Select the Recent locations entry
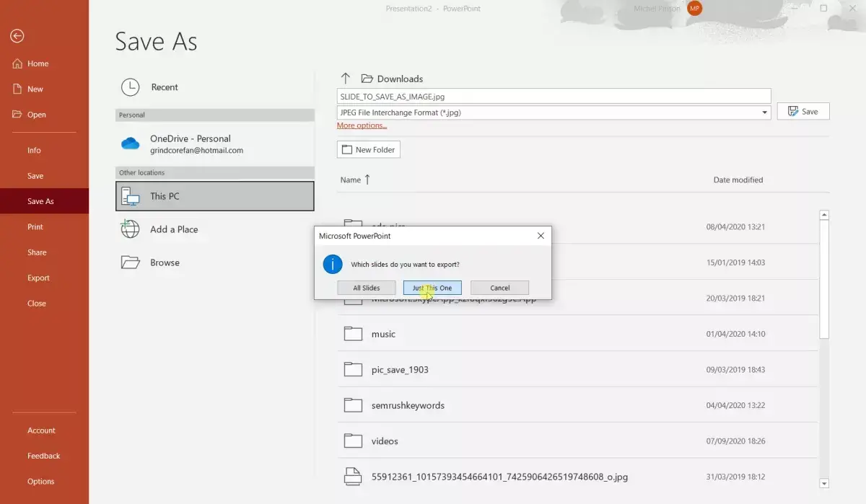 coord(214,87)
